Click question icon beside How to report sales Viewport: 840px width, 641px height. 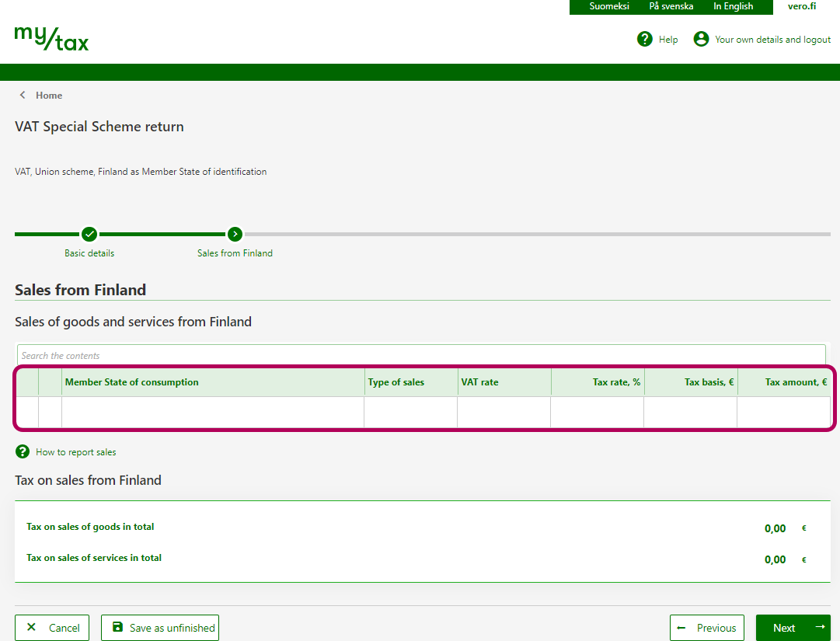tap(23, 451)
